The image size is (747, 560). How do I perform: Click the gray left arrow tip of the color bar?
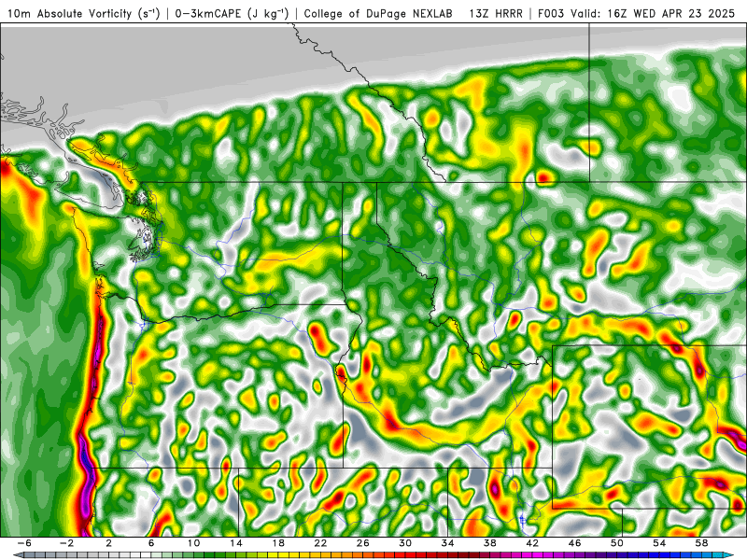tap(18, 555)
